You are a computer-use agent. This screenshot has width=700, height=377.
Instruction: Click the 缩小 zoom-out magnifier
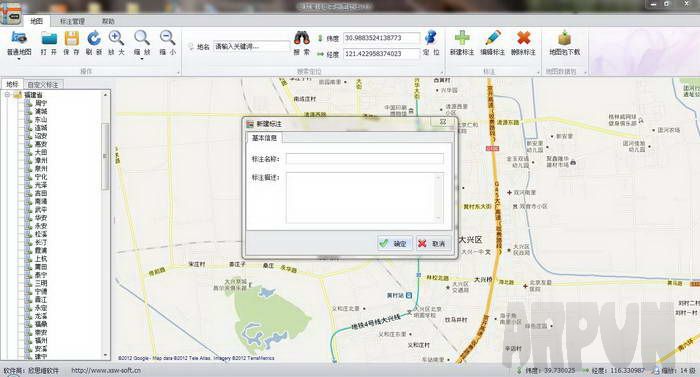(x=167, y=38)
